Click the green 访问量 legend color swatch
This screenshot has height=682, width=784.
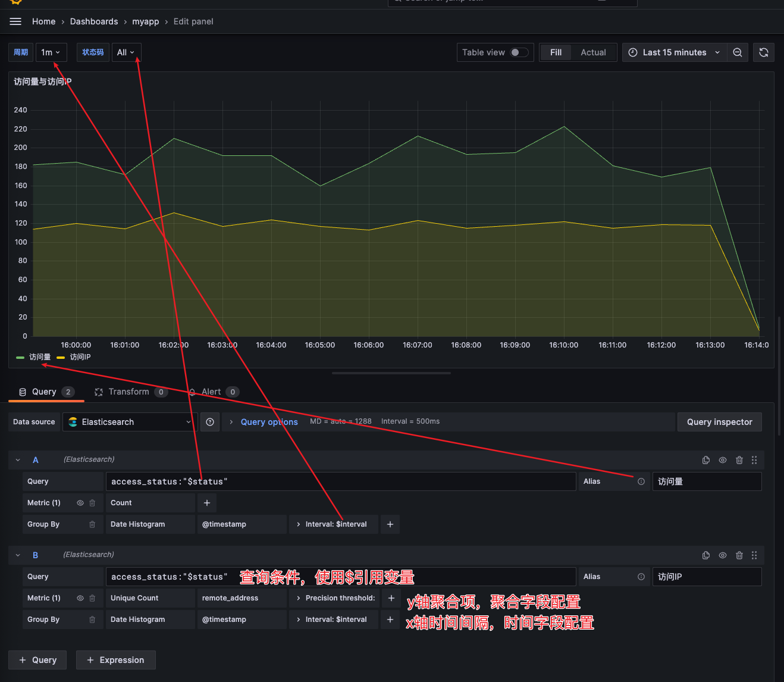[20, 357]
